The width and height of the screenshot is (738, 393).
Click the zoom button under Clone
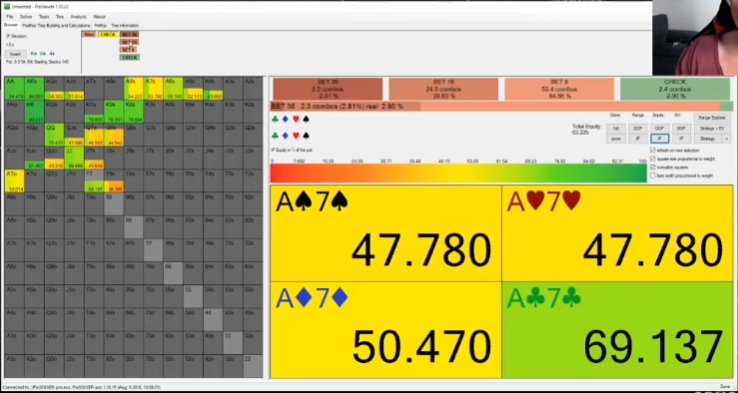click(616, 139)
